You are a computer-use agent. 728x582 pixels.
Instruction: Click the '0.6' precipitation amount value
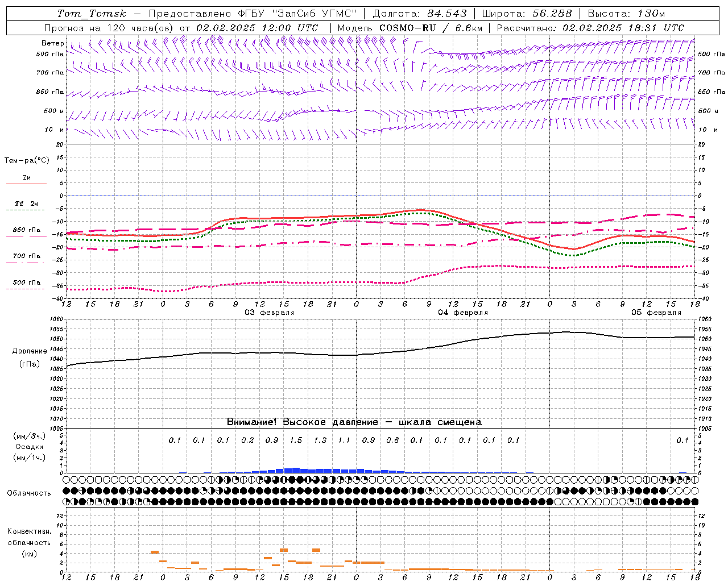coord(392,440)
